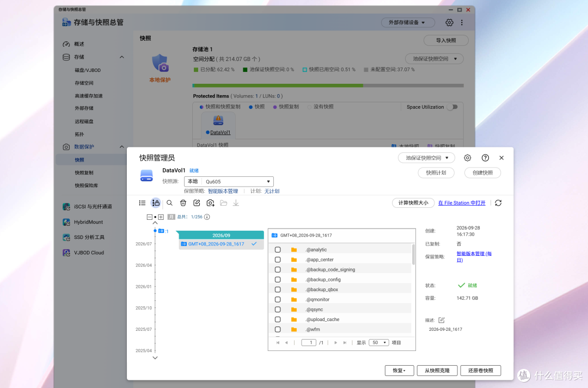Open VJBOD Cloud from sidebar
Screen dimensions: 588x388
coord(83,252)
